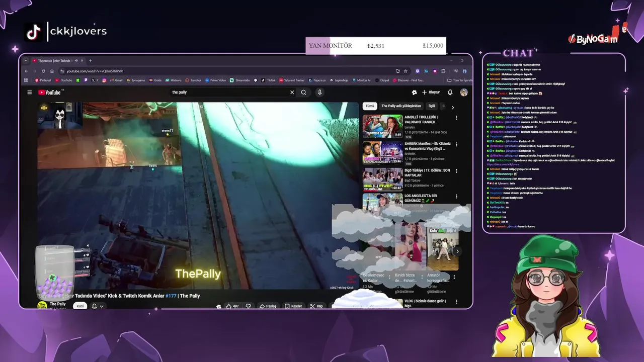Open the Instagram bookmark icon
Screen dimensions: 644x362
[x=104, y=80]
